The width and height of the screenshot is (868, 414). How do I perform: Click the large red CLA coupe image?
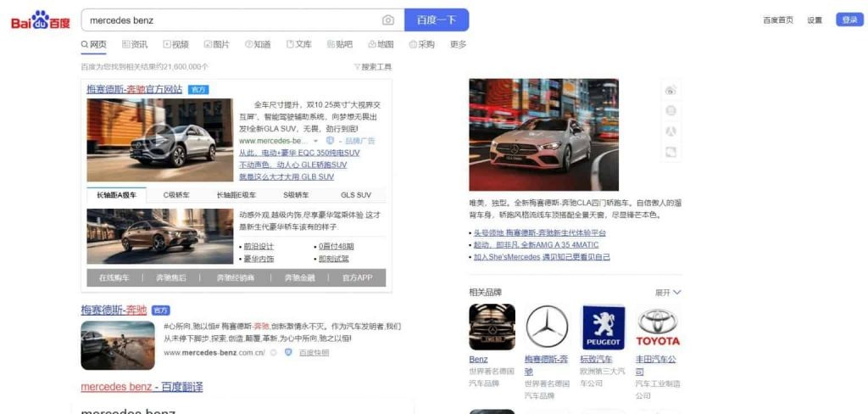543,135
